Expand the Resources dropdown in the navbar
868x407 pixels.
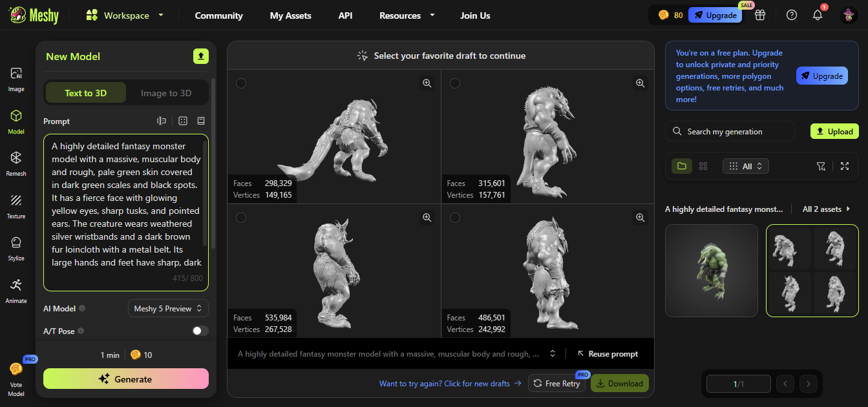coord(407,15)
